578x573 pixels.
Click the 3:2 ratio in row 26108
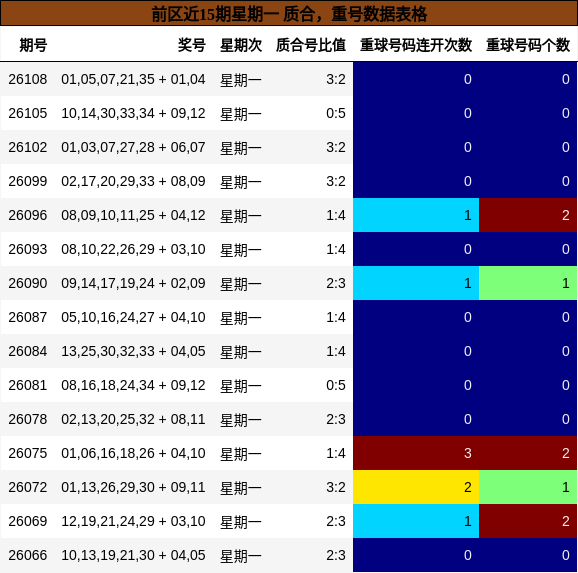pyautogui.click(x=336, y=79)
